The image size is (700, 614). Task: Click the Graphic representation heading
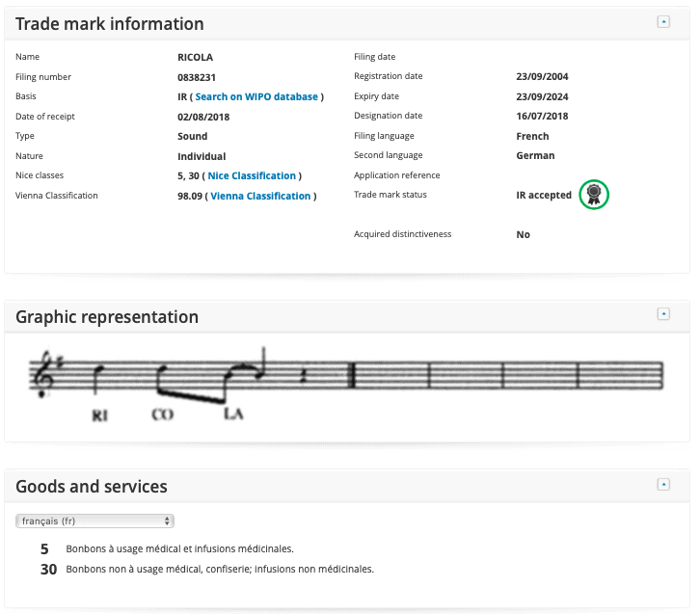click(x=107, y=317)
